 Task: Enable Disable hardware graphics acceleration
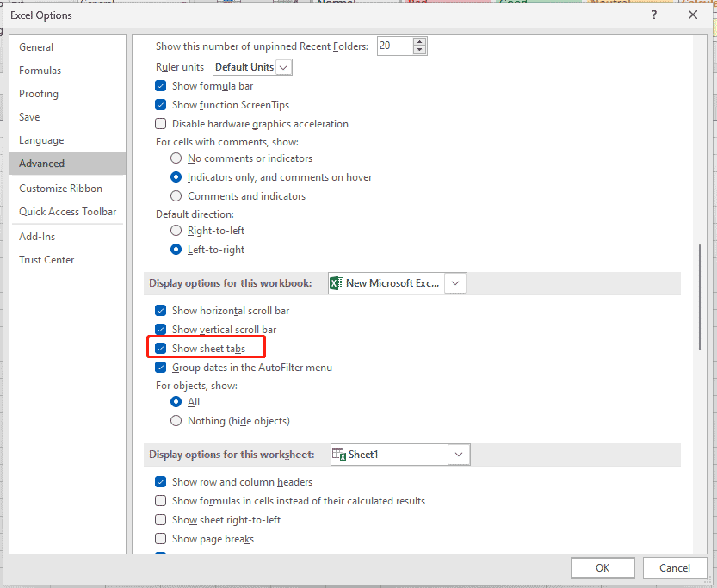tap(160, 123)
